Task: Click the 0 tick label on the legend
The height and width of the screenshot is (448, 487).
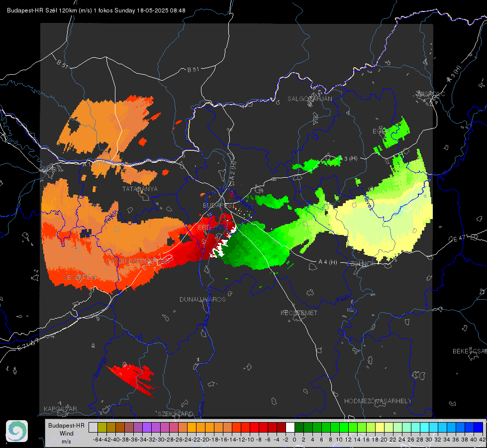Action: coord(294,440)
